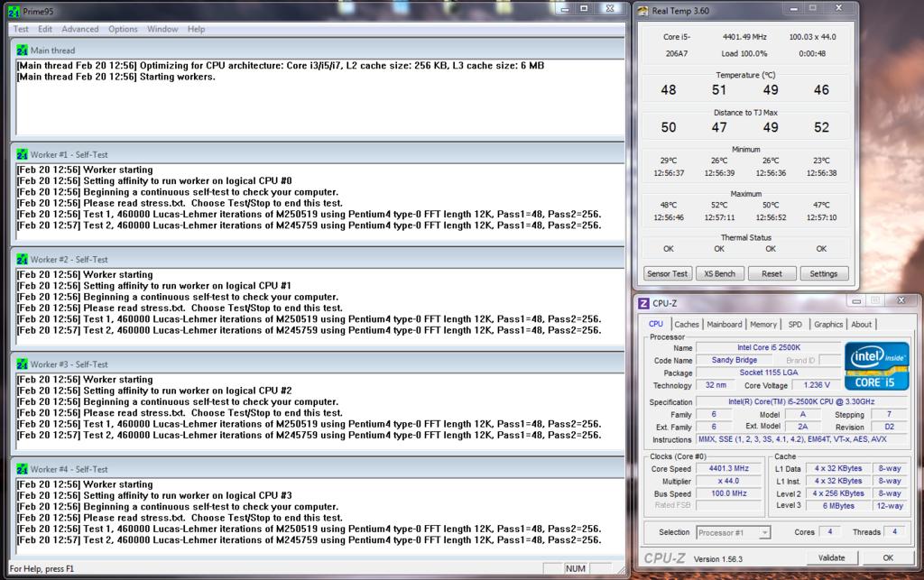The width and height of the screenshot is (924, 580).
Task: Click the Worker #3 - Self-Test title bar
Action: coord(319,364)
